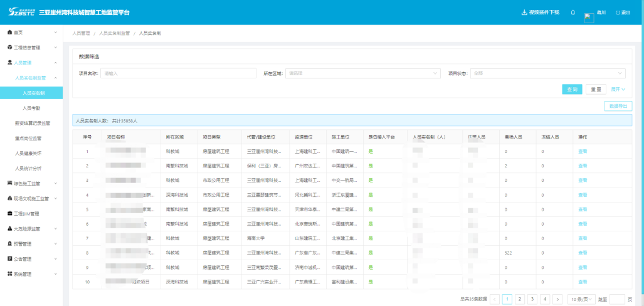Image resolution: width=644 pixels, height=306 pixels.
Task: Click the notification bell icon
Action: tap(573, 13)
